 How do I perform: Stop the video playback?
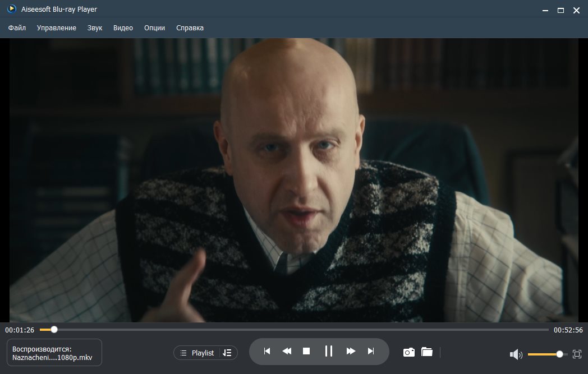(x=306, y=352)
